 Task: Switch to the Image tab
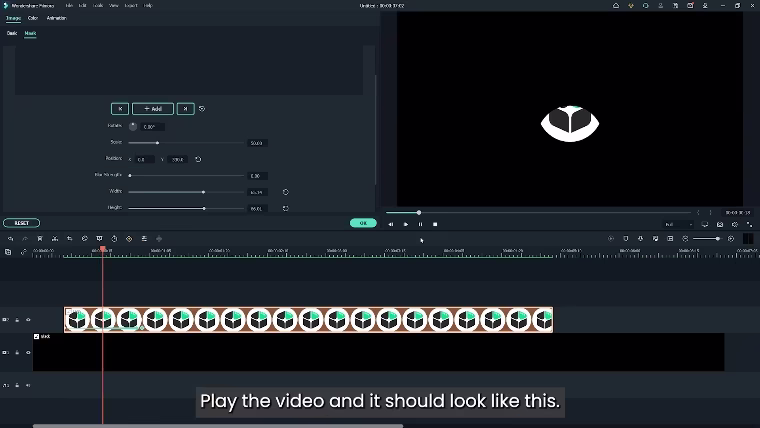(13, 18)
